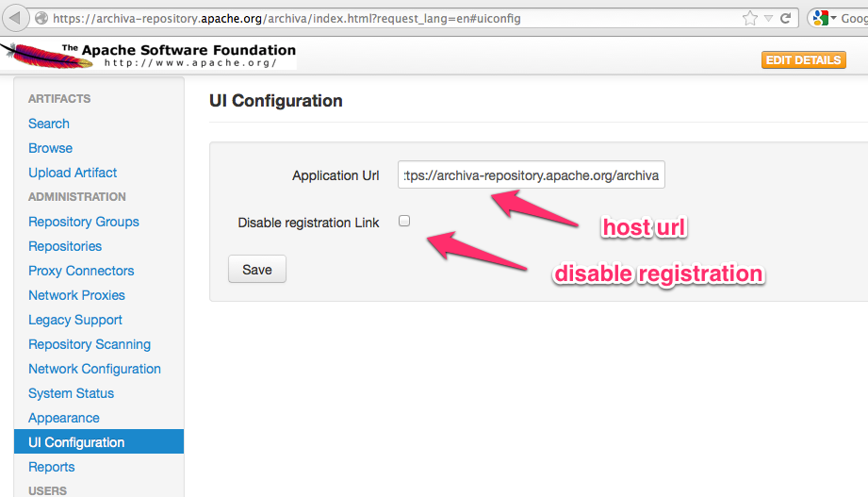The height and width of the screenshot is (497, 868).
Task: Enable the Disable registration Link checkbox
Action: (404, 221)
